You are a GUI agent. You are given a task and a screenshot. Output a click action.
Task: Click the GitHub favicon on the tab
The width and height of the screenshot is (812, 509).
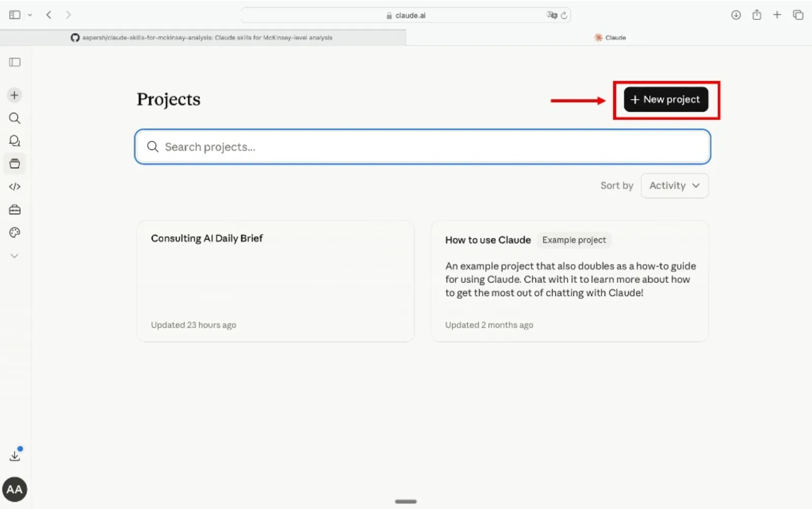(75, 38)
